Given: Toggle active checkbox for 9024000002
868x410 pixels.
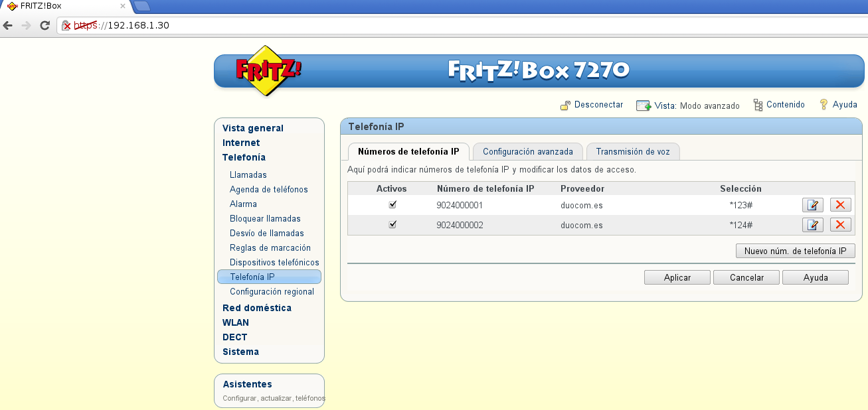Looking at the screenshot, I should coord(392,224).
